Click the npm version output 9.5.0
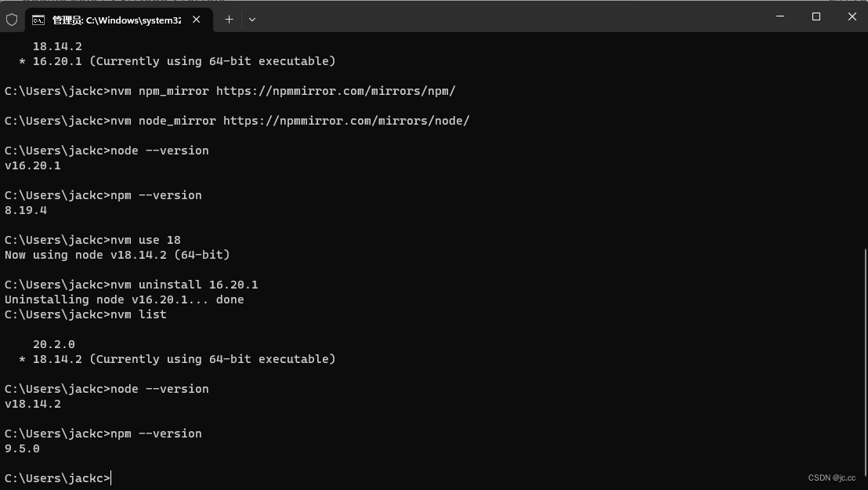 click(21, 448)
